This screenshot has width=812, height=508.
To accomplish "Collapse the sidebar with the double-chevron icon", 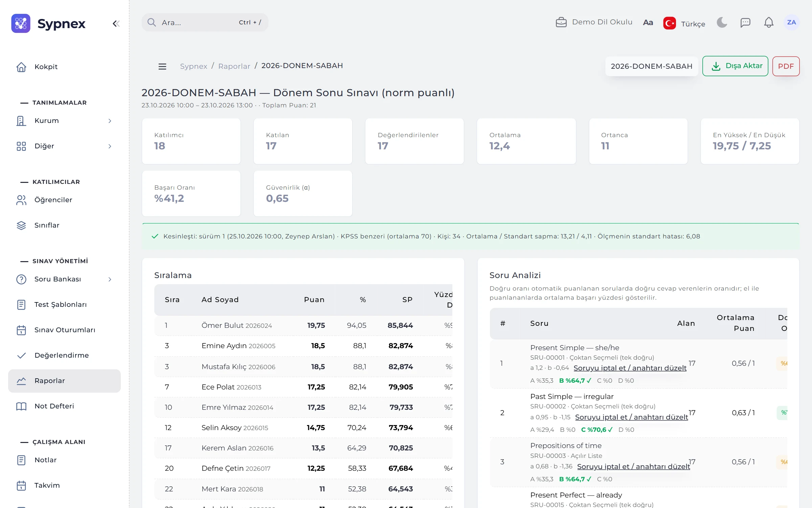I will tap(116, 23).
